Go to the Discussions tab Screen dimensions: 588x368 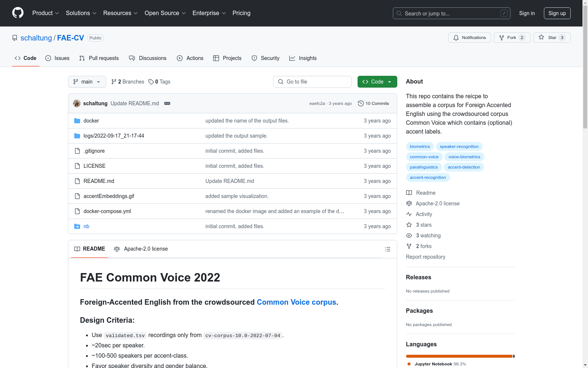tap(148, 58)
